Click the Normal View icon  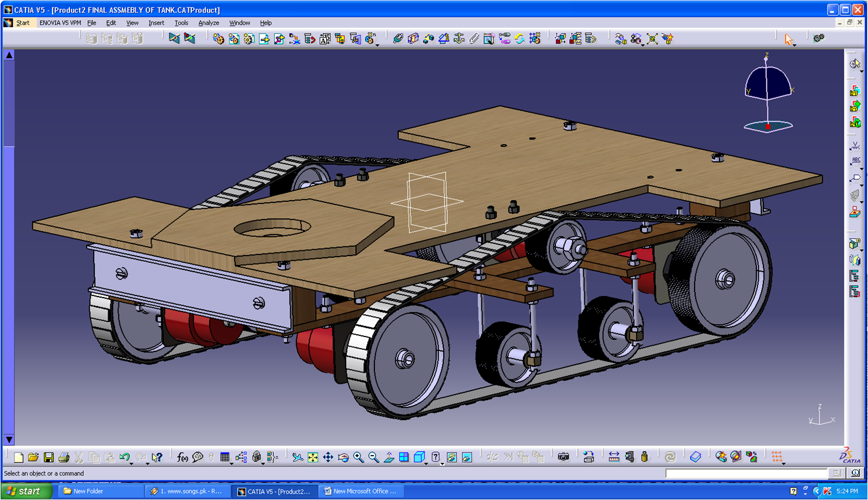tap(389, 458)
